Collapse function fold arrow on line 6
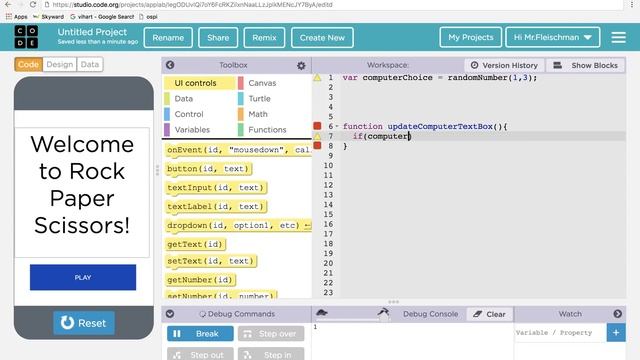This screenshot has width=640, height=360. pos(337,126)
